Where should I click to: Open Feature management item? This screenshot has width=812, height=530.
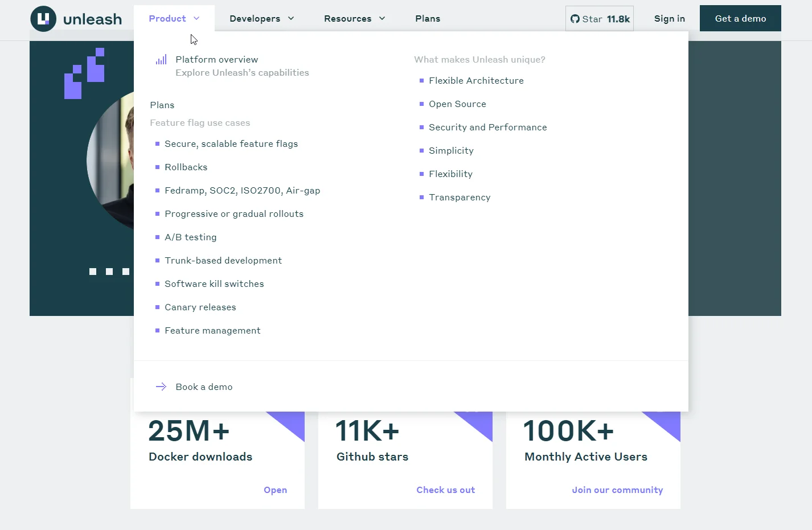coord(213,330)
